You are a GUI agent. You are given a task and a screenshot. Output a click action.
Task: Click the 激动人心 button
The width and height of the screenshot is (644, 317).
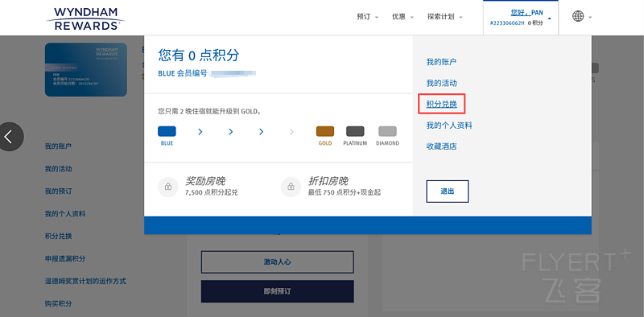click(277, 262)
